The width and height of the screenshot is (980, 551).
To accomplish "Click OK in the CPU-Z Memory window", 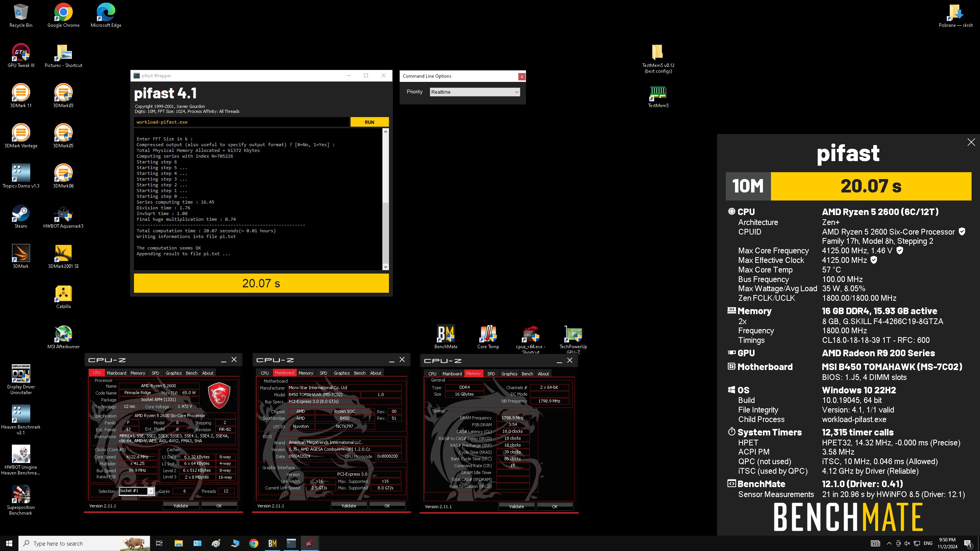I will click(555, 507).
